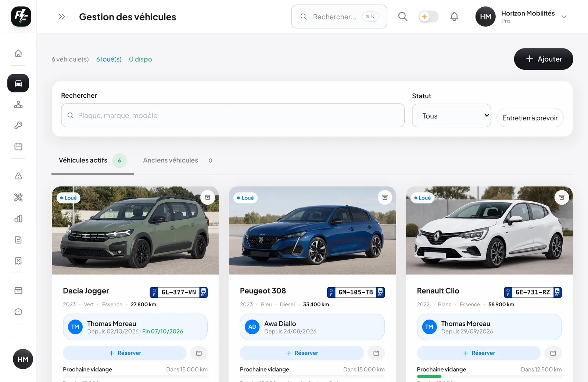Open the Statut dropdown showing Tous
Image resolution: width=588 pixels, height=382 pixels.
451,116
